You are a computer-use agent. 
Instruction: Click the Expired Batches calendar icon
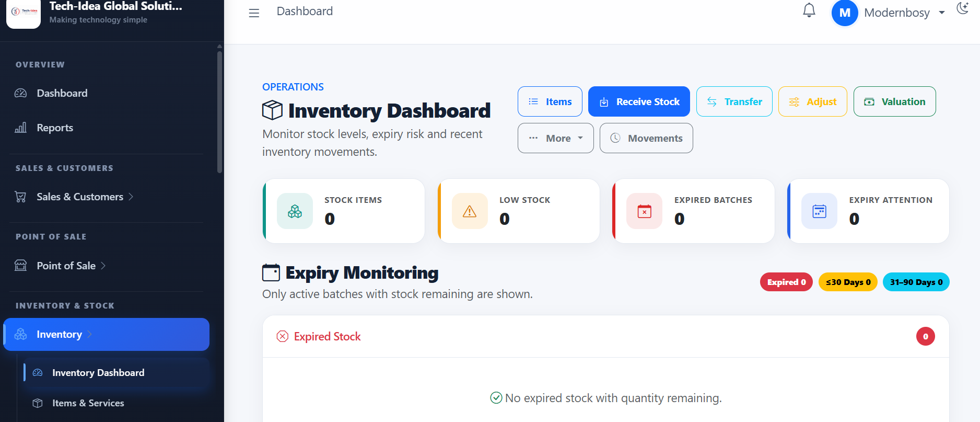pyautogui.click(x=645, y=211)
